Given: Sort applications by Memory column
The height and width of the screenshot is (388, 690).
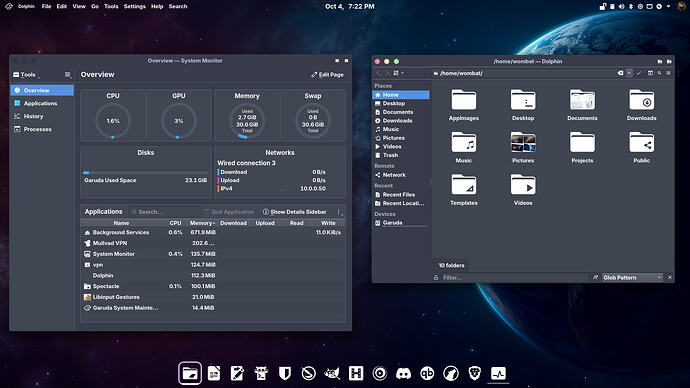Looking at the screenshot, I should tap(202, 223).
